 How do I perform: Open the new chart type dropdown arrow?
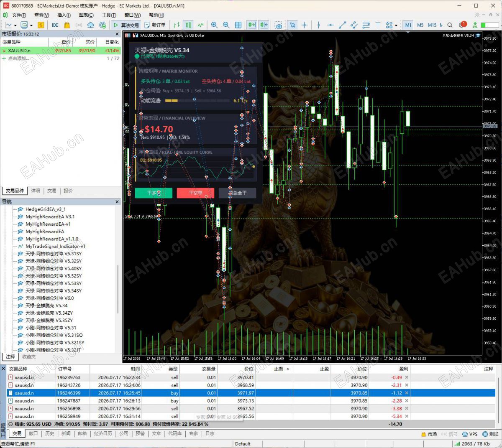pos(15,25)
